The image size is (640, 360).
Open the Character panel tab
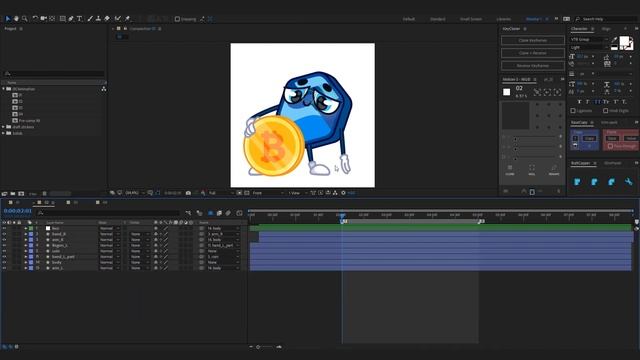click(579, 29)
